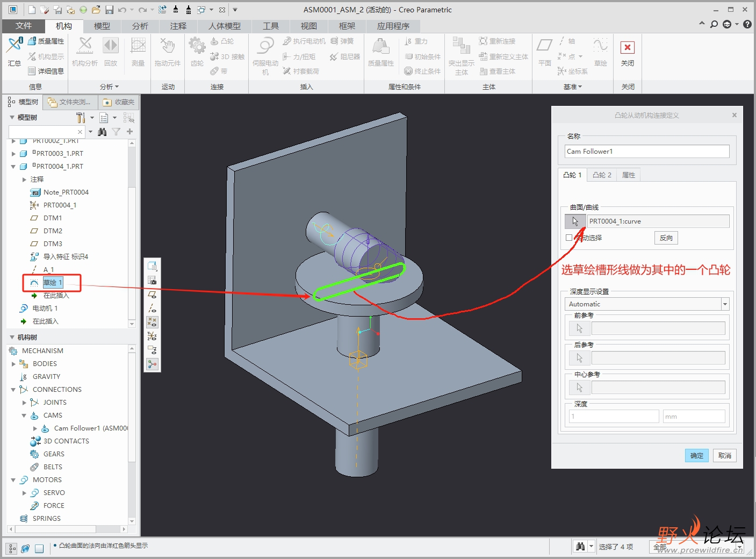Open the model tree settings dropdown arrow
The height and width of the screenshot is (559, 756).
coord(92,118)
